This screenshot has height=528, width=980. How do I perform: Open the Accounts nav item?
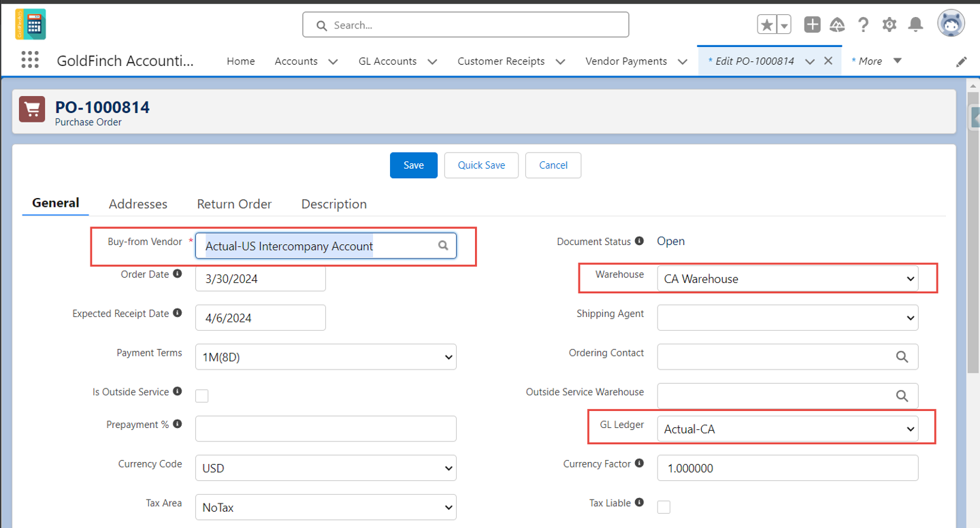[x=296, y=61]
